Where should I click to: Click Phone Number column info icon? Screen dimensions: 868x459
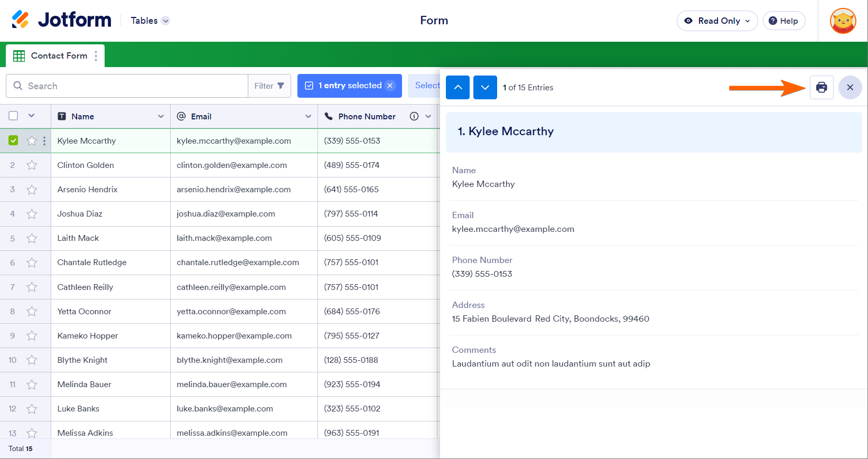pyautogui.click(x=414, y=116)
